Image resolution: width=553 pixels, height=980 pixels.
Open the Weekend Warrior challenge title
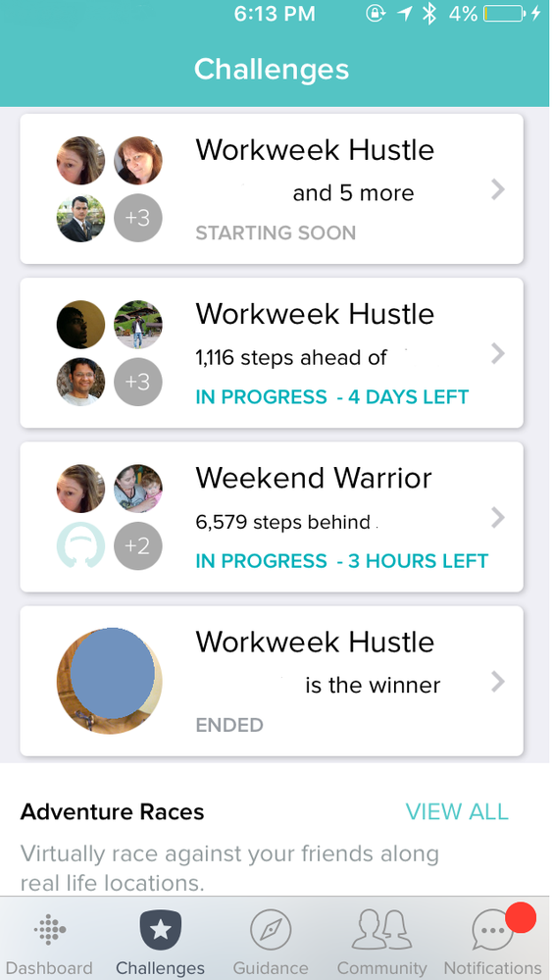tap(314, 478)
